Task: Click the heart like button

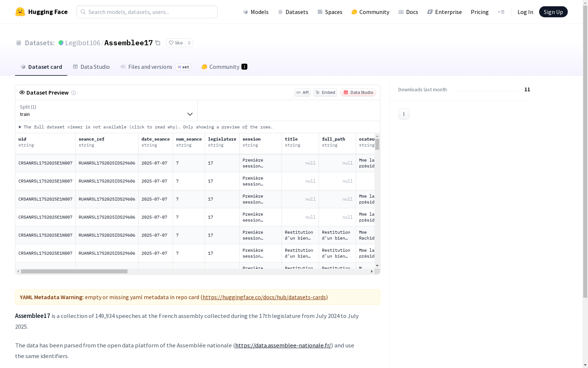Action: click(176, 43)
